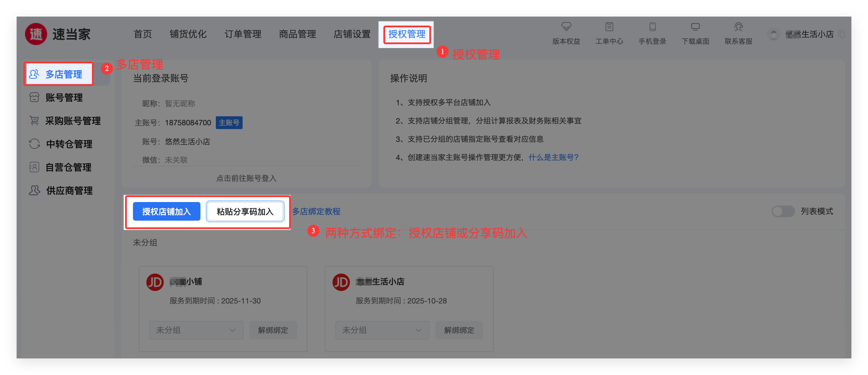Screen dimensions: 868x375
Task: Open 联系客服 headset icon
Action: pos(738,26)
